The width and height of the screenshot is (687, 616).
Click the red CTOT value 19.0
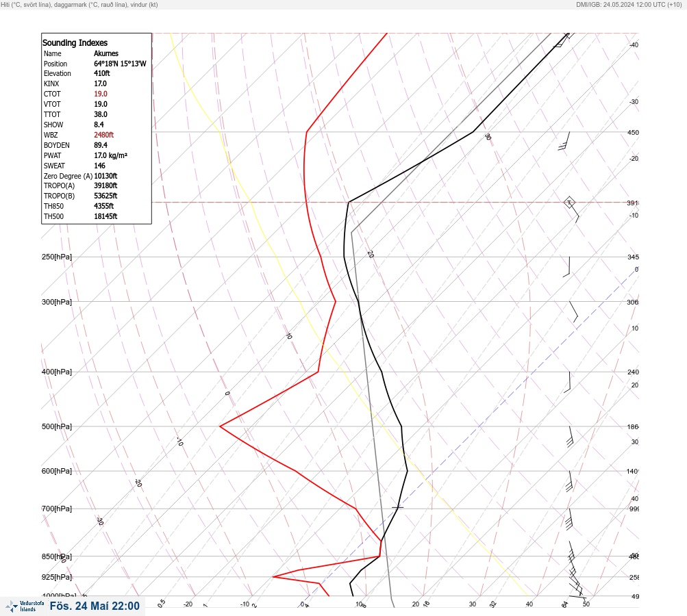click(x=100, y=94)
